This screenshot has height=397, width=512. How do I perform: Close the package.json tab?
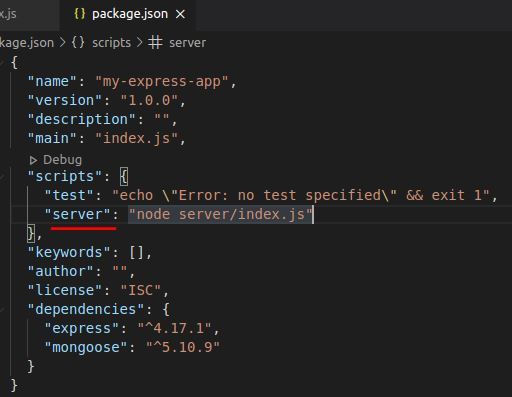(180, 14)
